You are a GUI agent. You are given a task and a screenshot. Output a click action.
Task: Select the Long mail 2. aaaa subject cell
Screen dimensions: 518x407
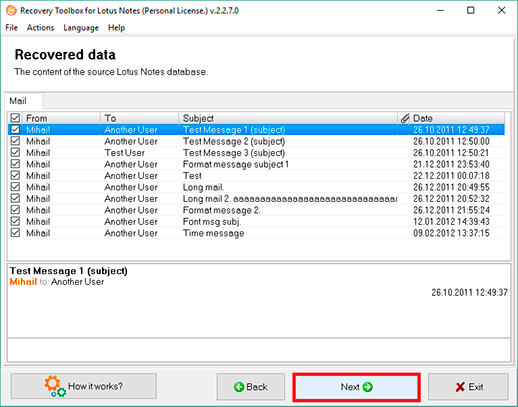tap(290, 199)
